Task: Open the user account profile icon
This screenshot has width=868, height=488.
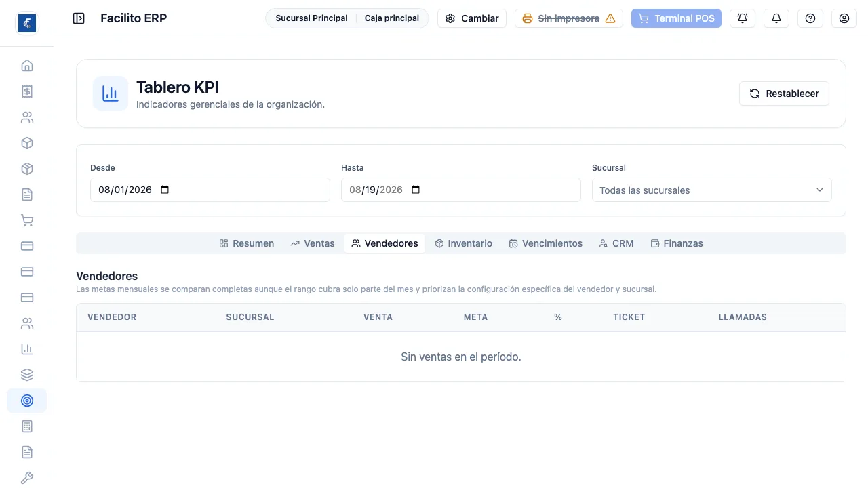Action: [844, 18]
